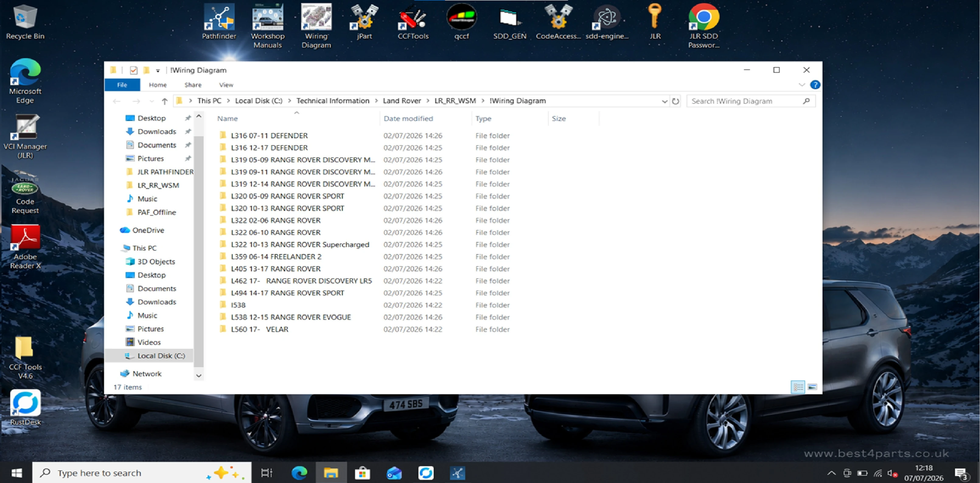Open the Code Request desktop icon
Screen dimensions: 980x483
tap(25, 192)
